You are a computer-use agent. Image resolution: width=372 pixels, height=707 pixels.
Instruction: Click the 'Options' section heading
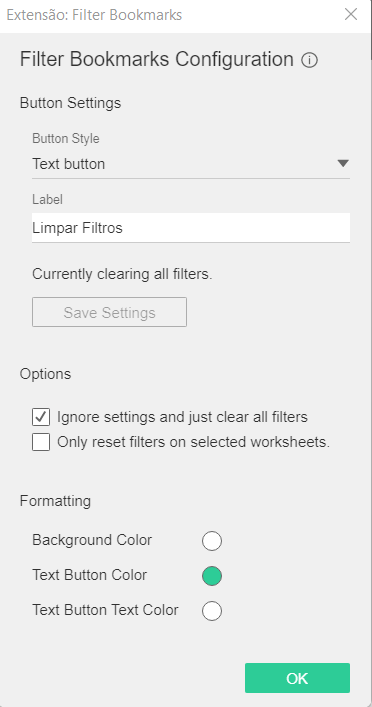pos(45,374)
